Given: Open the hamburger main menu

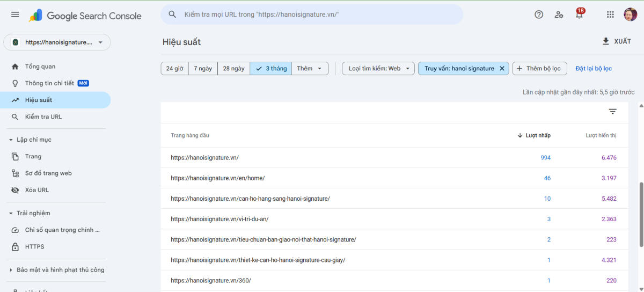Looking at the screenshot, I should pyautogui.click(x=15, y=15).
